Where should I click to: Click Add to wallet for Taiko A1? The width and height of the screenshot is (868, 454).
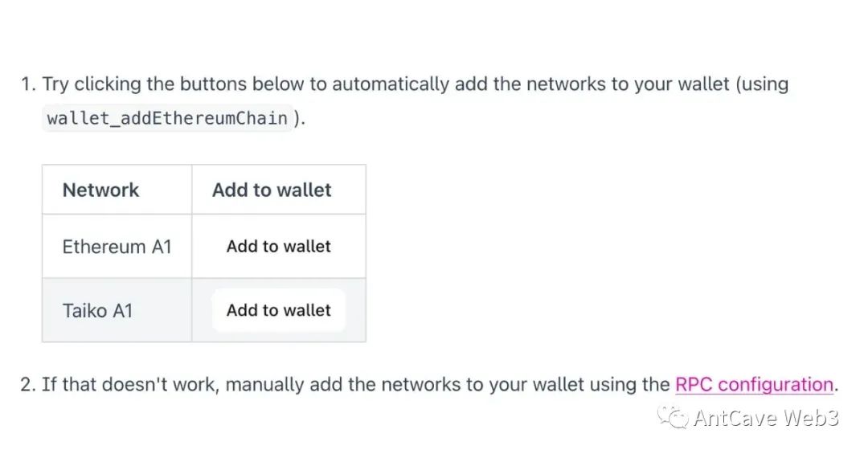point(278,310)
